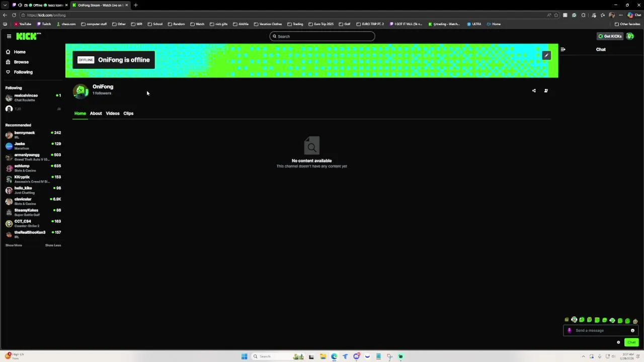Open the emoji picker in chat input
The width and height of the screenshot is (644, 362).
click(632, 330)
